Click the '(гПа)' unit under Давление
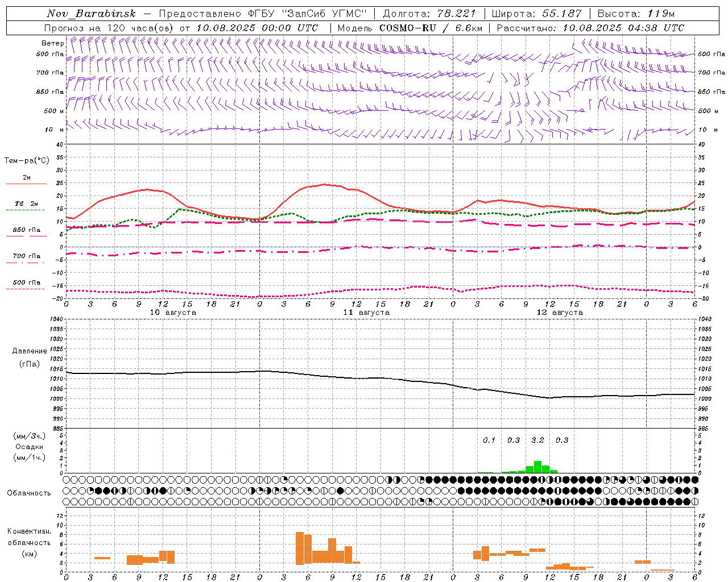This screenshot has height=582, width=728. 30,364
